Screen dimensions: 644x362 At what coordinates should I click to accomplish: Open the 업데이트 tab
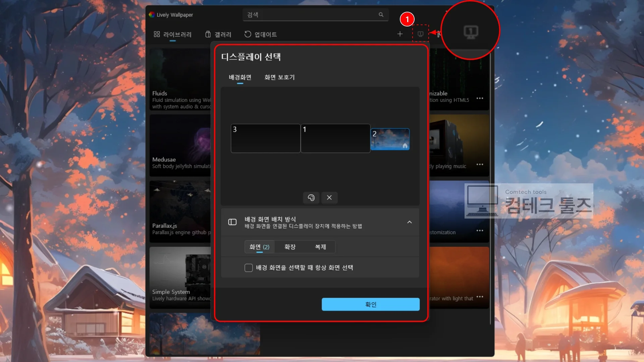(x=261, y=34)
